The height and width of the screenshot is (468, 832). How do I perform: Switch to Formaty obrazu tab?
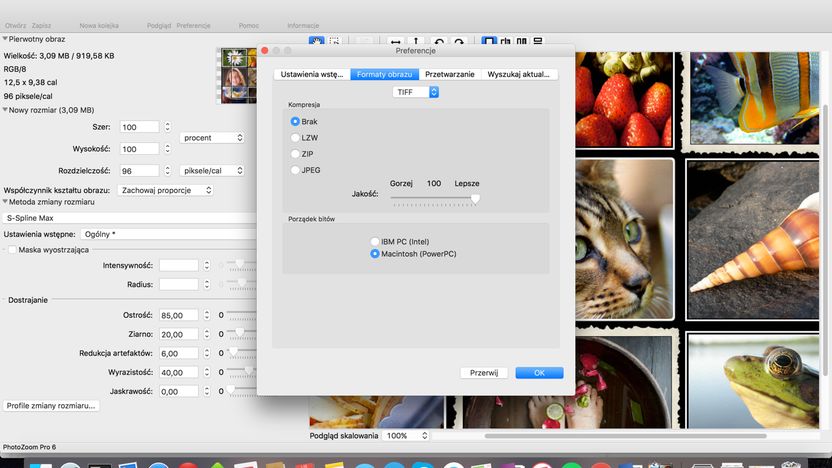[384, 74]
